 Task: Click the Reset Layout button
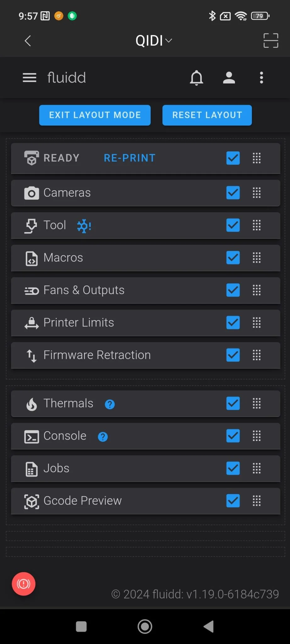pyautogui.click(x=207, y=115)
